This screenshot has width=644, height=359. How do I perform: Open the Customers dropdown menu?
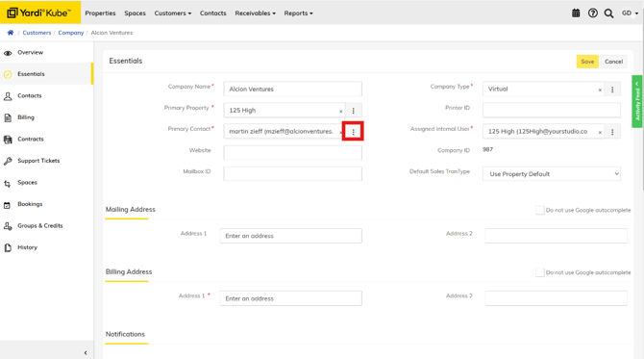click(x=172, y=13)
